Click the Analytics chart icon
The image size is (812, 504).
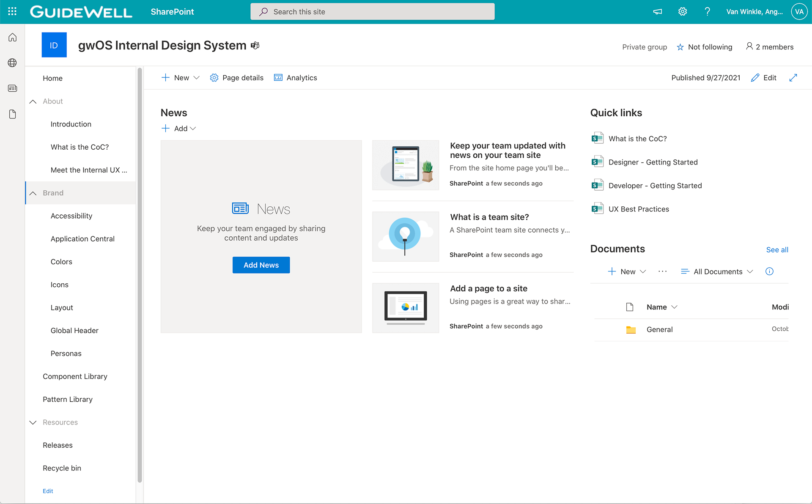[278, 78]
